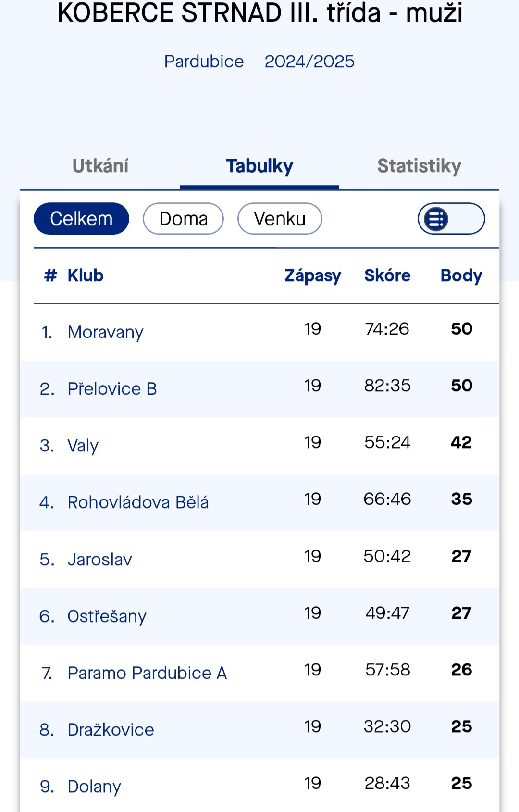
Task: Switch to the Statistiky tab
Action: 419,166
